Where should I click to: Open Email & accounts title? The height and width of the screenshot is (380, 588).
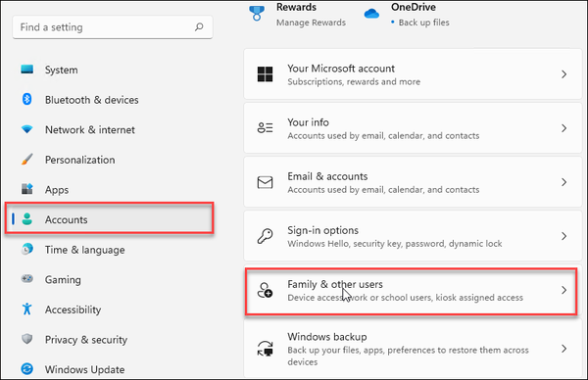(327, 176)
